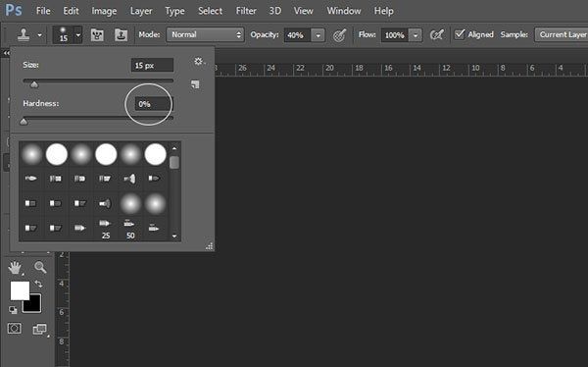
Task: Click the Clone Stamp tool preset icon
Action: tap(24, 35)
